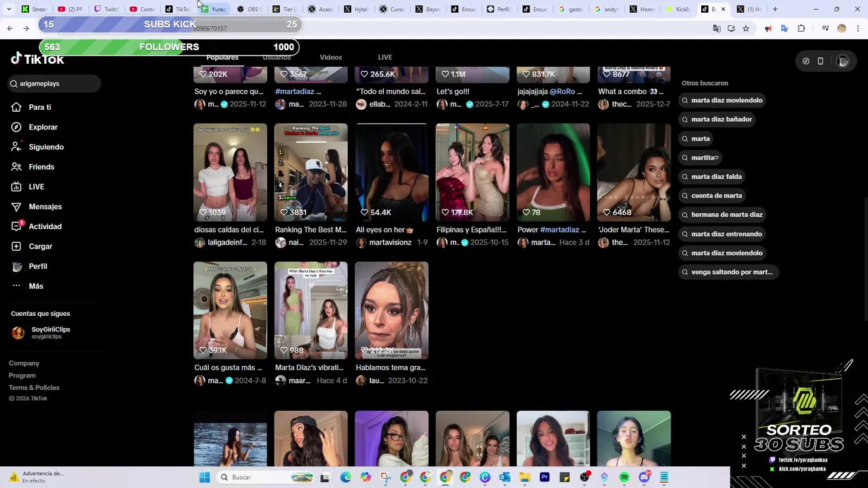This screenshot has width=868, height=488.
Task: Open the 'Marta Díaz's vibrati...' video
Action: click(311, 310)
